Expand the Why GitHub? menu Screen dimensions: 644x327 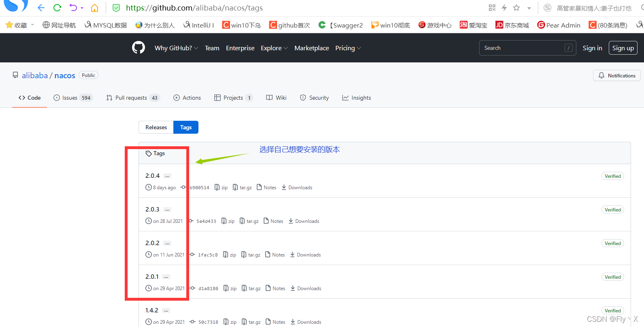tap(176, 48)
